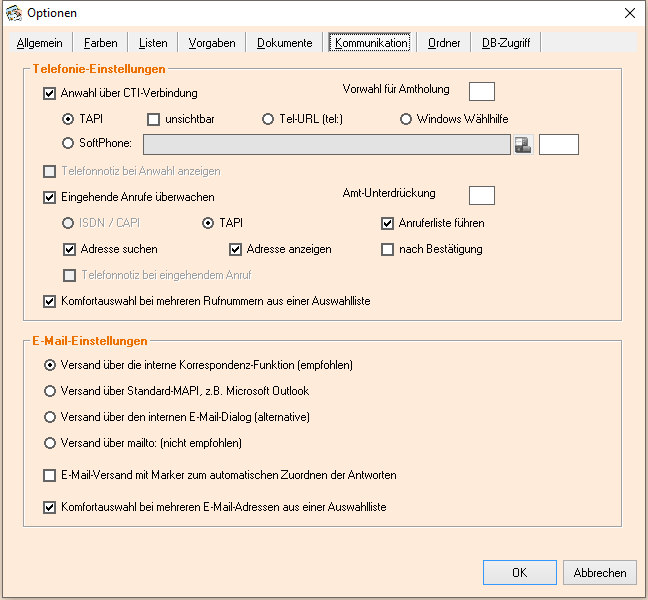
Task: Open the Farben tab
Action: tap(100, 43)
